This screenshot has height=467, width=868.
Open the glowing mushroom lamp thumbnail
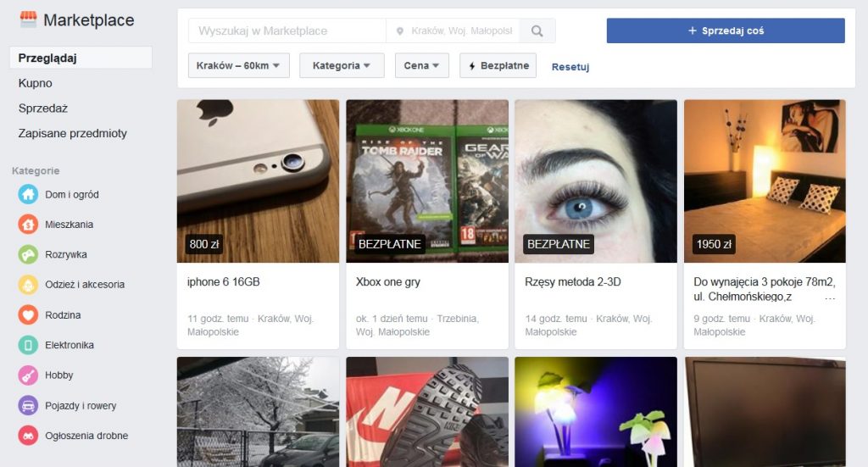coord(596,412)
